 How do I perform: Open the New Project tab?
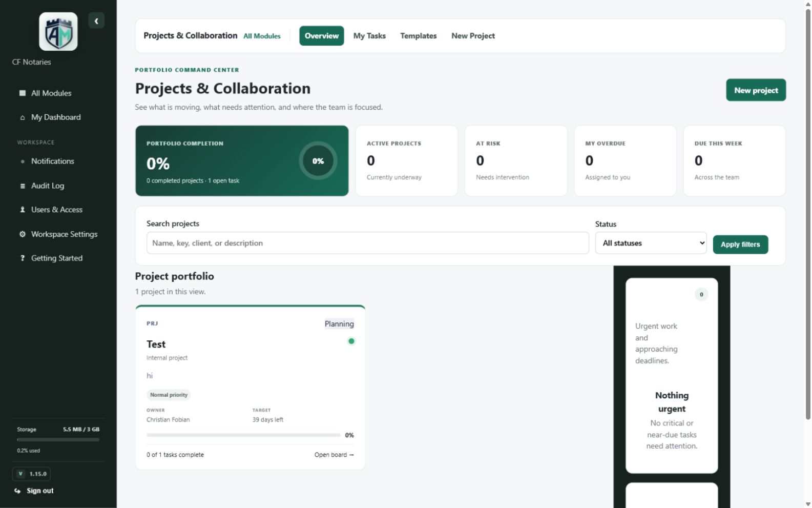[x=473, y=36]
